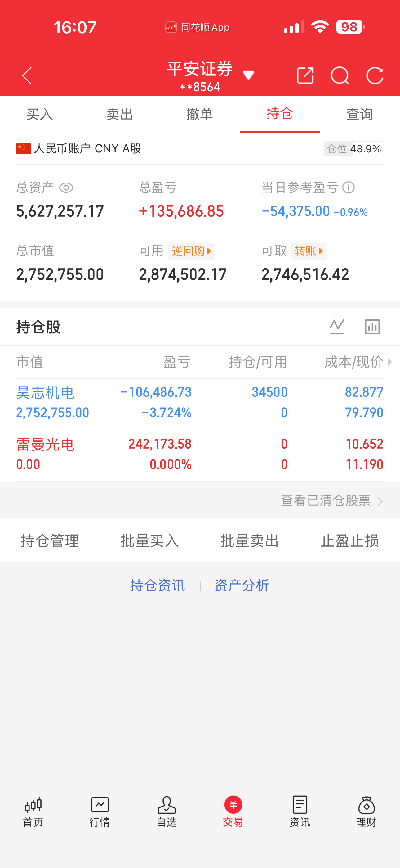Toggle 总资产 visibility eye icon
This screenshot has height=868, width=400.
click(66, 188)
